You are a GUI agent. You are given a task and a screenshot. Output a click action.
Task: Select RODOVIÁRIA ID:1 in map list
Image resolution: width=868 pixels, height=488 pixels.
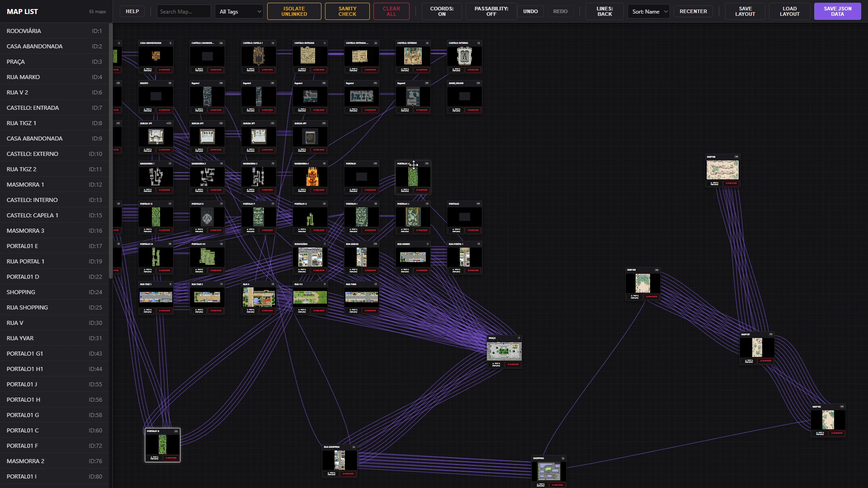coord(54,31)
